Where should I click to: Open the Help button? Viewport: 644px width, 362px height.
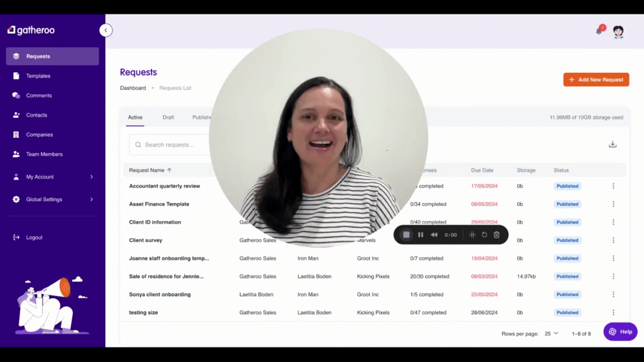[x=620, y=332]
